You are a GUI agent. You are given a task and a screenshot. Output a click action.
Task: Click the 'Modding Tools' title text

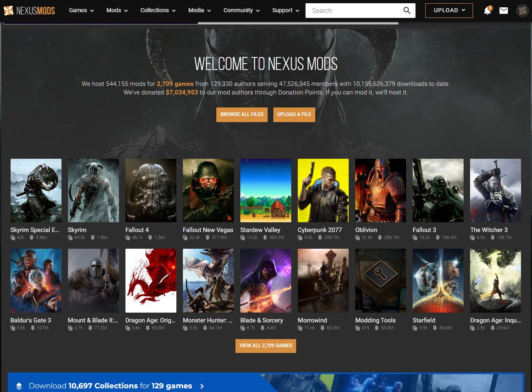point(375,320)
